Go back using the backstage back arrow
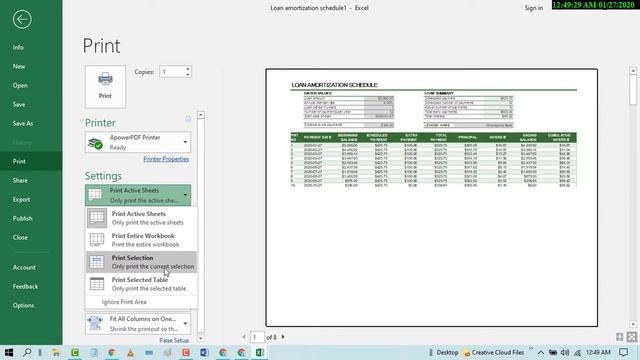 (x=22, y=19)
